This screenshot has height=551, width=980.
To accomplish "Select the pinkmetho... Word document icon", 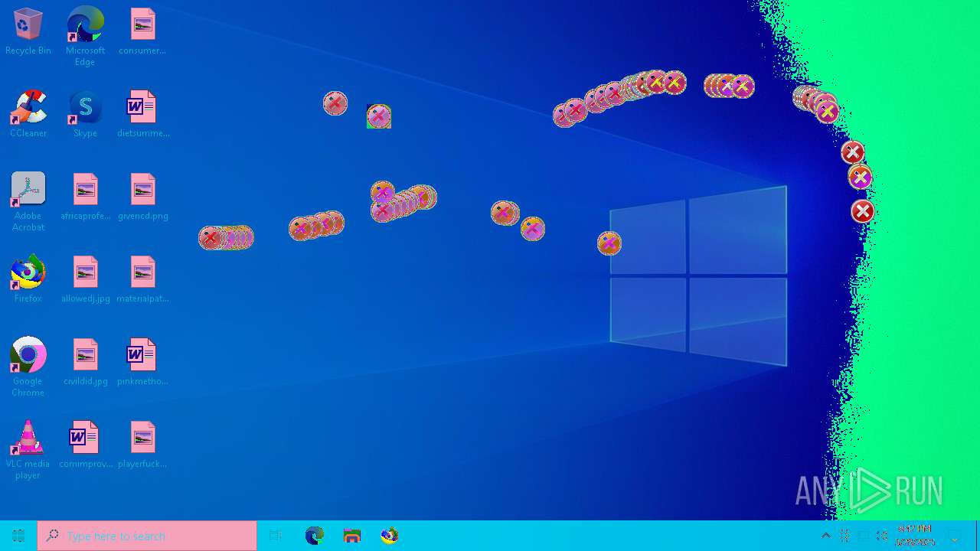I will pos(142,362).
